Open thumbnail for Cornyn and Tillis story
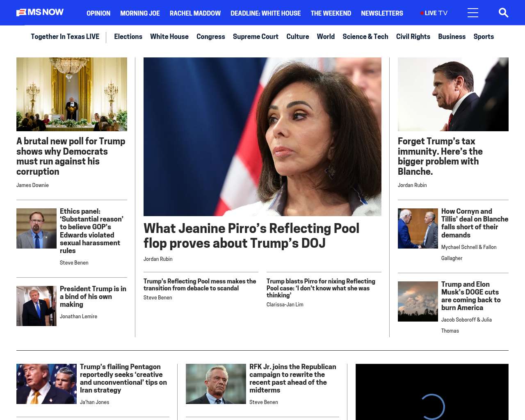This screenshot has width=525, height=420. (x=418, y=228)
